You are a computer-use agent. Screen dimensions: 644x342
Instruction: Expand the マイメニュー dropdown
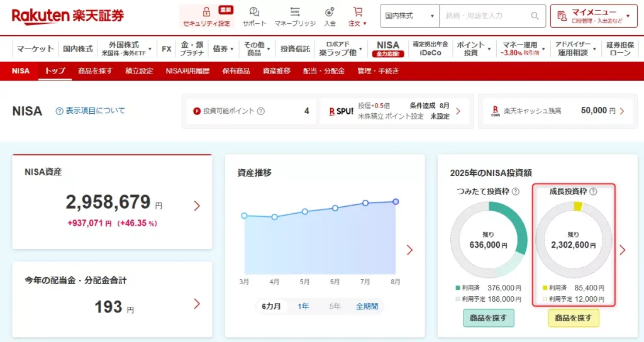(x=628, y=16)
